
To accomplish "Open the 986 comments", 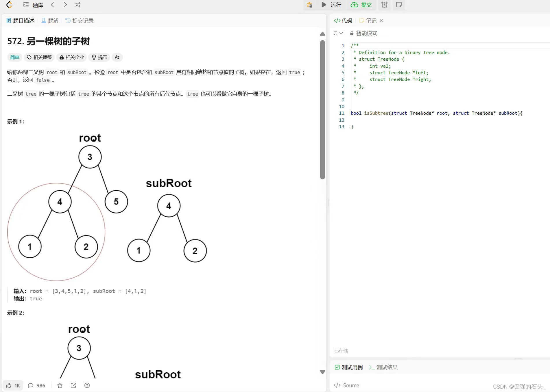I will 36,385.
